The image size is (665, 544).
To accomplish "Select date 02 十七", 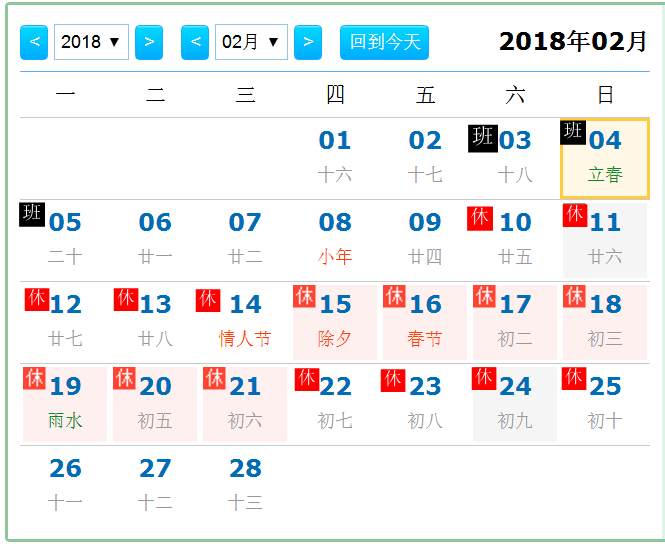I will tap(425, 158).
